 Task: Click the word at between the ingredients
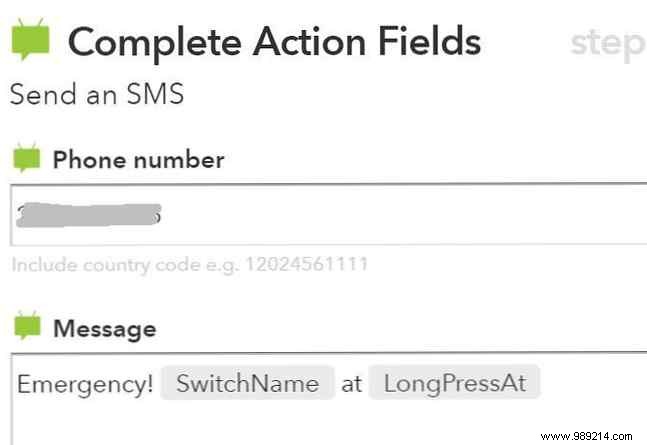pos(351,384)
